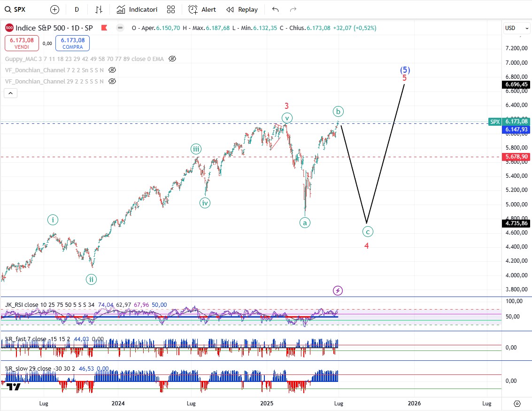Select the %R_fast indicator legend
The image size is (532, 411).
(x=38, y=339)
